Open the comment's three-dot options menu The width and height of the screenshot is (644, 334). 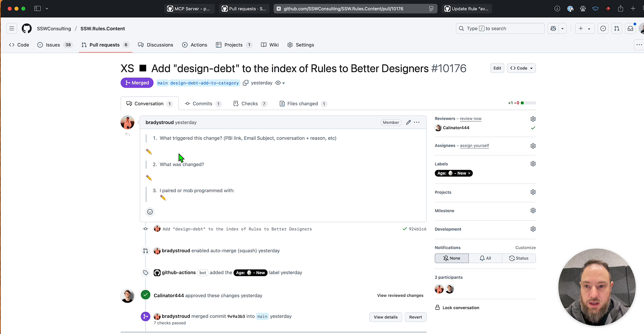(417, 122)
